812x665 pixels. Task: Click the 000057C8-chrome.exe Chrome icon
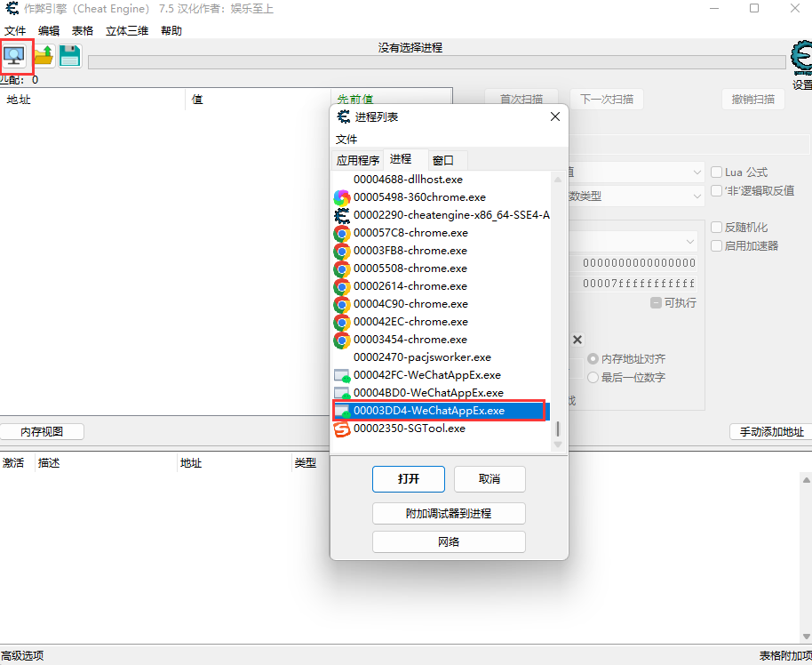342,233
